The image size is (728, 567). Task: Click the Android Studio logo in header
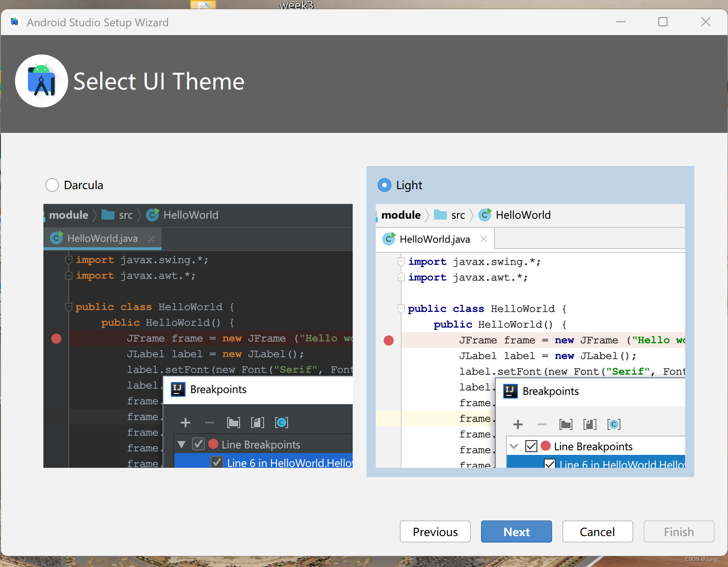42,81
